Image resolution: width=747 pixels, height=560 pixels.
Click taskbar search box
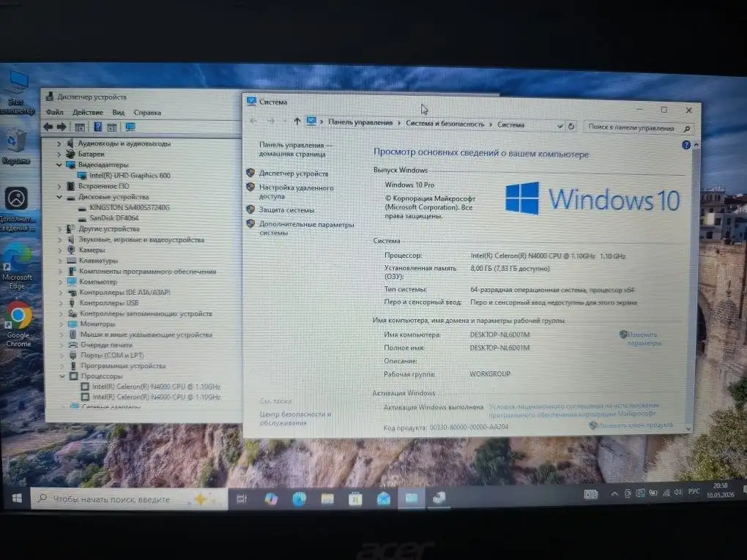tap(129, 499)
